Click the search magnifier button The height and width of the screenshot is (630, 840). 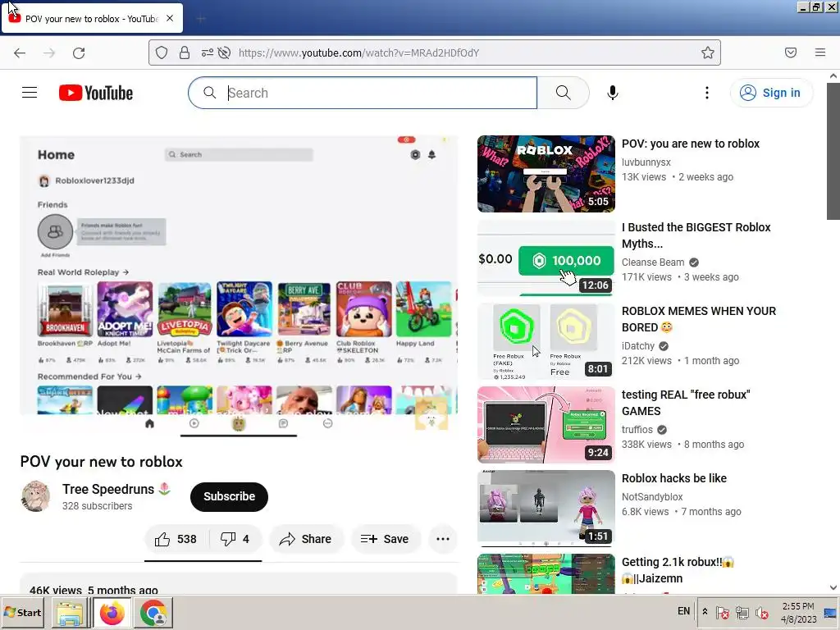[x=563, y=93]
